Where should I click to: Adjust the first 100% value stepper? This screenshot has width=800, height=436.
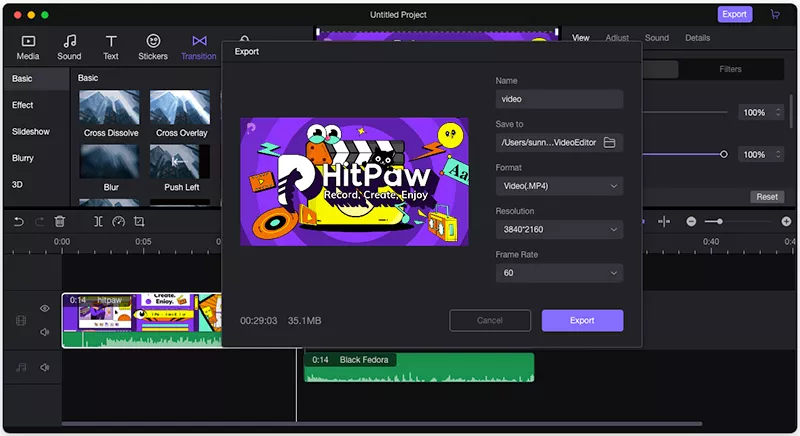click(778, 112)
